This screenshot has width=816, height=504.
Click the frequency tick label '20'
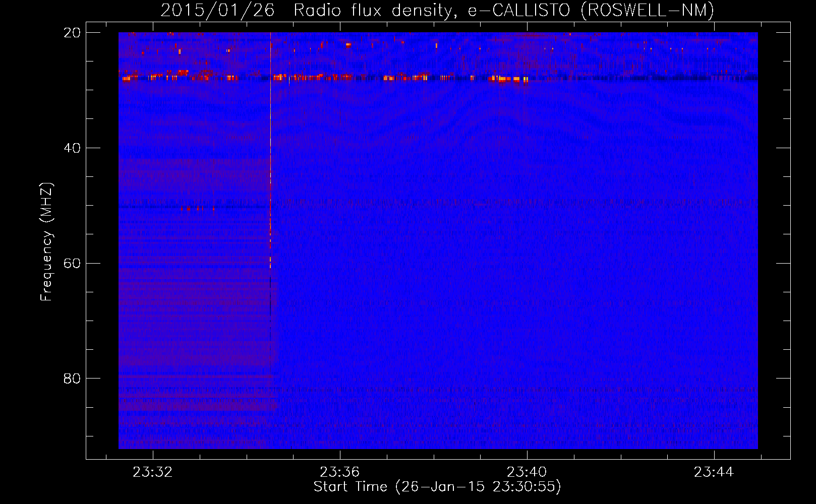pos(72,33)
